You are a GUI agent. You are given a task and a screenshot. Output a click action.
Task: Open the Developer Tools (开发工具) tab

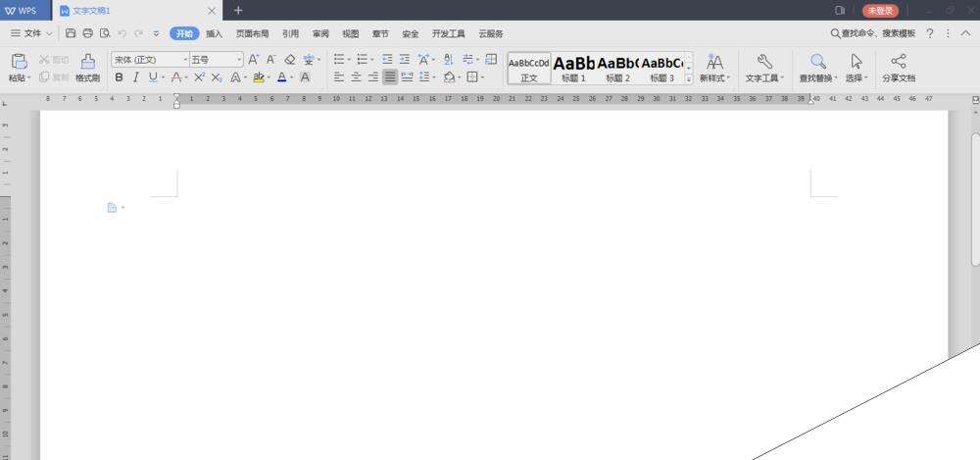(449, 33)
